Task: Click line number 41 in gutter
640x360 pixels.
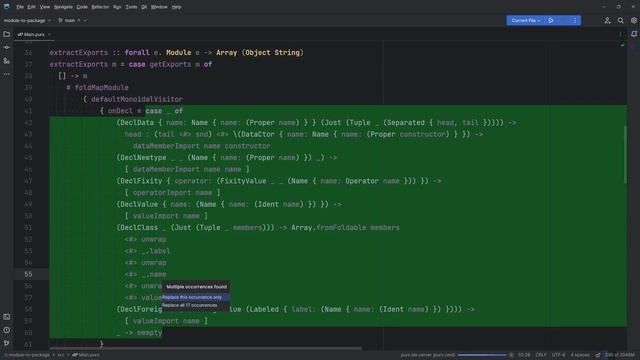Action: point(28,111)
